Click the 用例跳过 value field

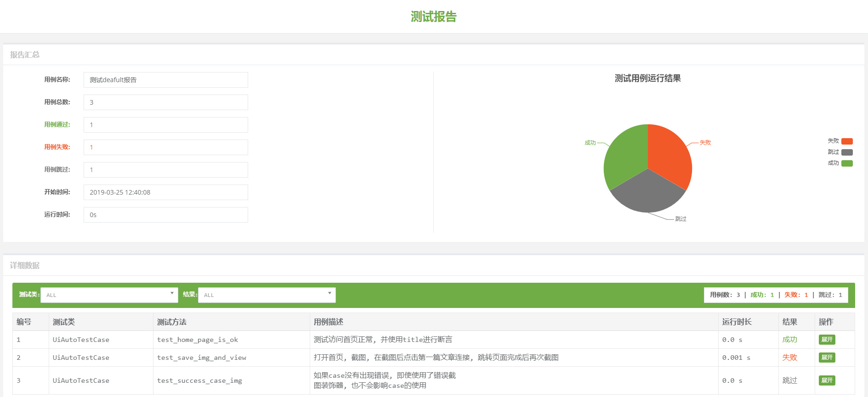click(166, 170)
